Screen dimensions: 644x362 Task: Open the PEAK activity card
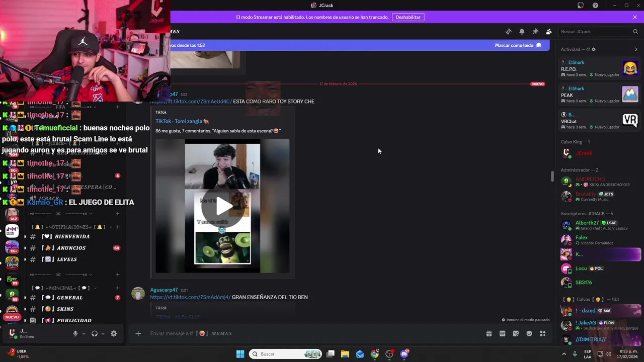click(599, 95)
